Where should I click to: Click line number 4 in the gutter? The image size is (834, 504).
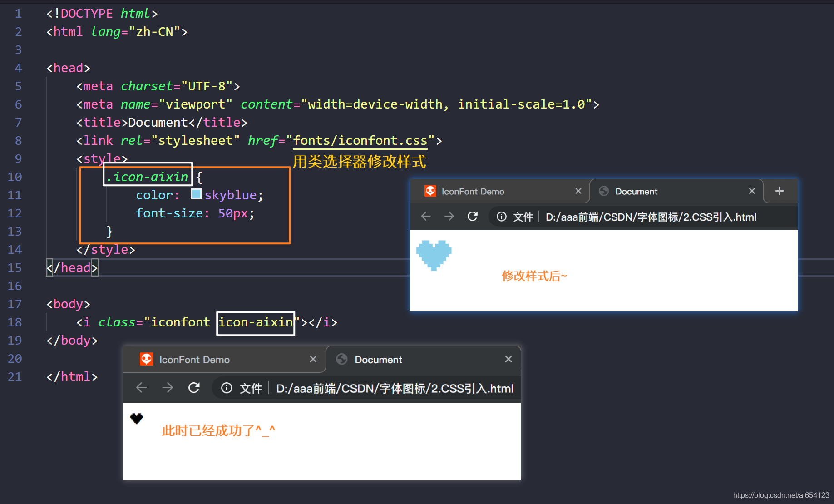18,68
